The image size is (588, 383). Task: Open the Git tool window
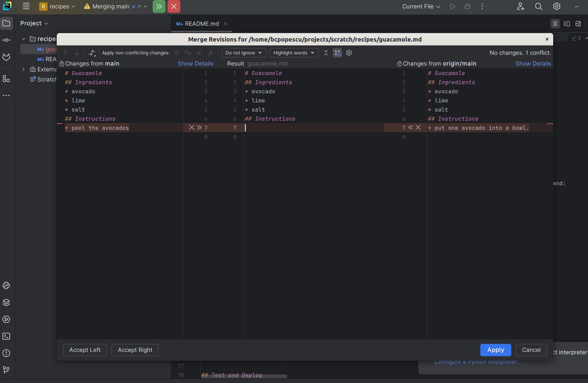click(6, 370)
